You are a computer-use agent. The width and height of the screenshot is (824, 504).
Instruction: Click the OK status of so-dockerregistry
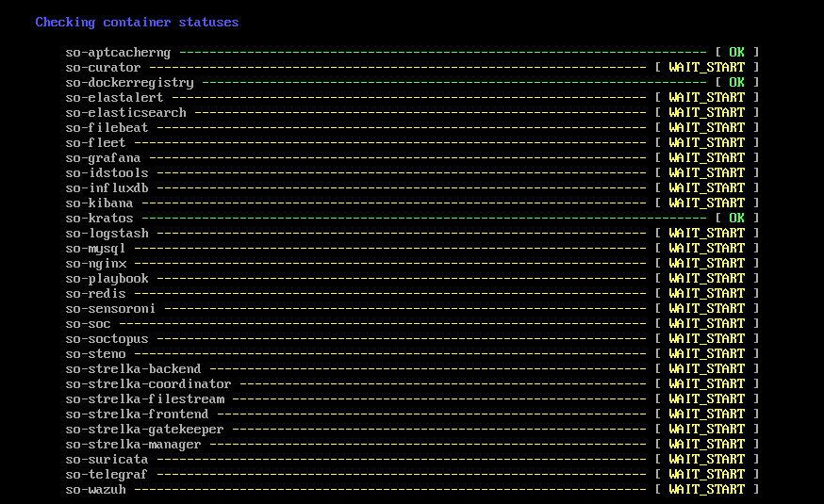(736, 82)
